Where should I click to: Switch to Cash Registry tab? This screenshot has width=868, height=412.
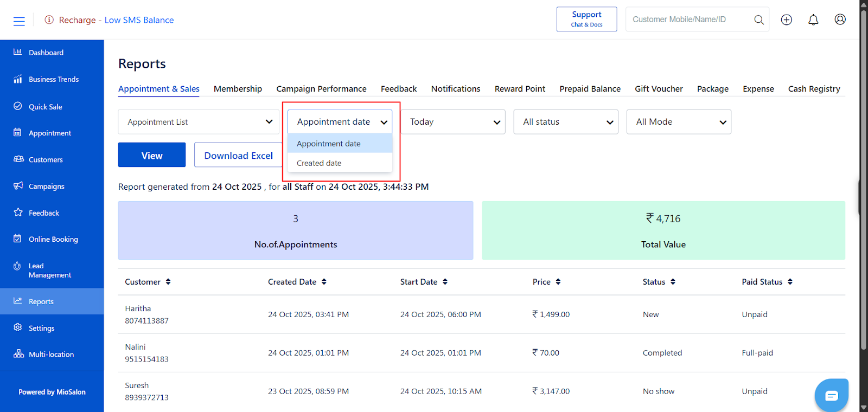coord(814,89)
